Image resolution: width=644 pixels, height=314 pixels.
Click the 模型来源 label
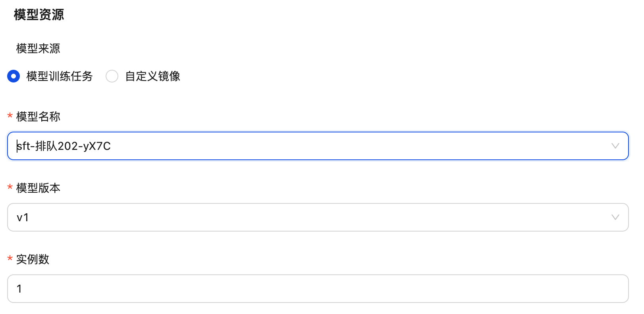tap(38, 48)
